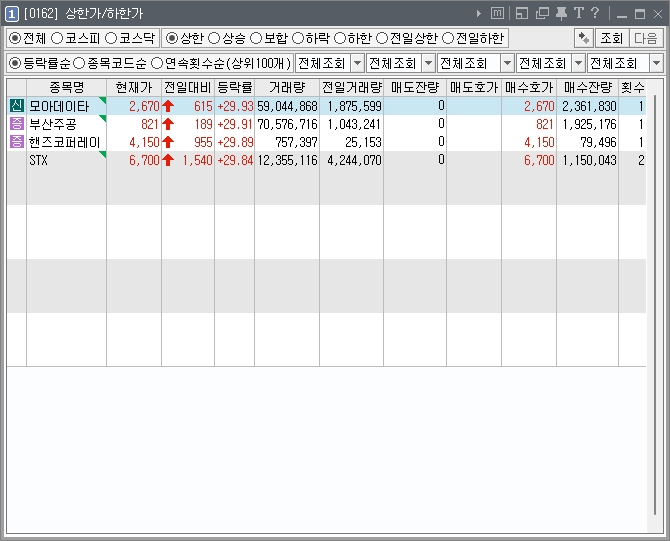The width and height of the screenshot is (670, 541).
Task: Click the 종목명 column header
Action: 67,88
